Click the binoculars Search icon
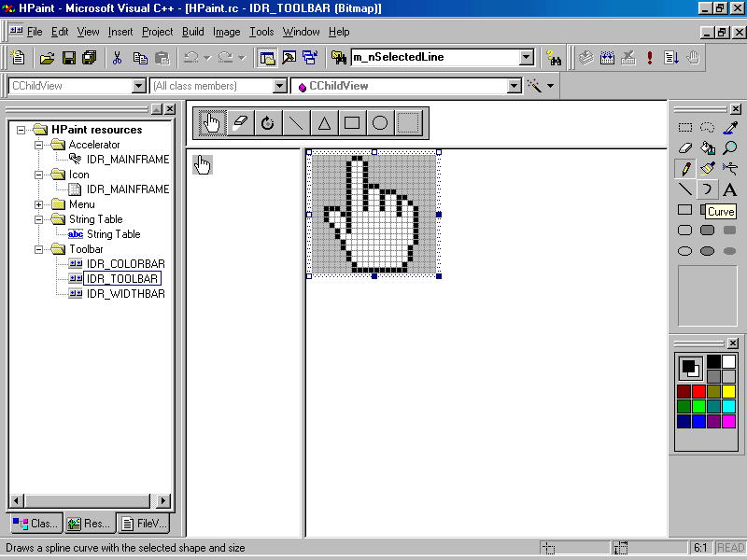747x560 pixels. (x=553, y=58)
